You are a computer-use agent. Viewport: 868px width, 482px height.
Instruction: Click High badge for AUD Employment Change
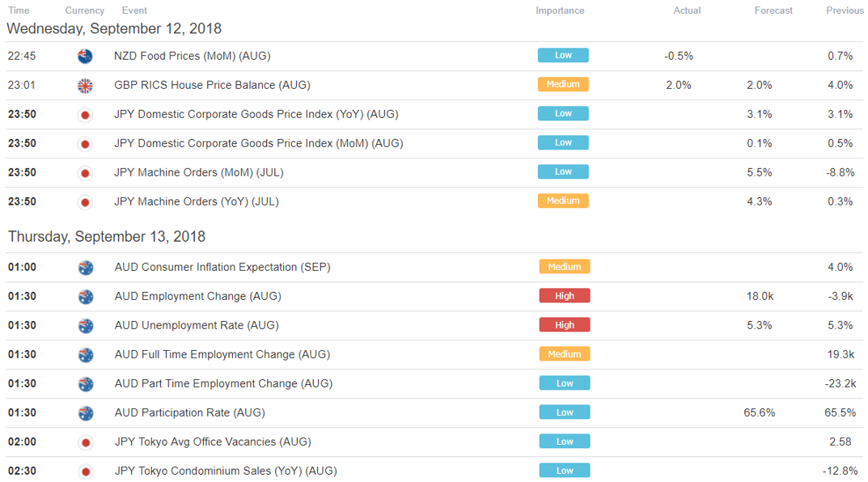click(565, 295)
